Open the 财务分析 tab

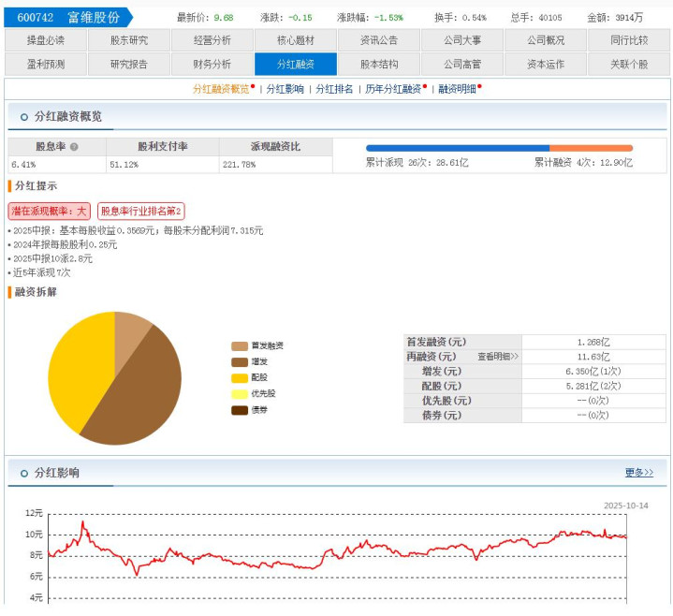[x=212, y=64]
